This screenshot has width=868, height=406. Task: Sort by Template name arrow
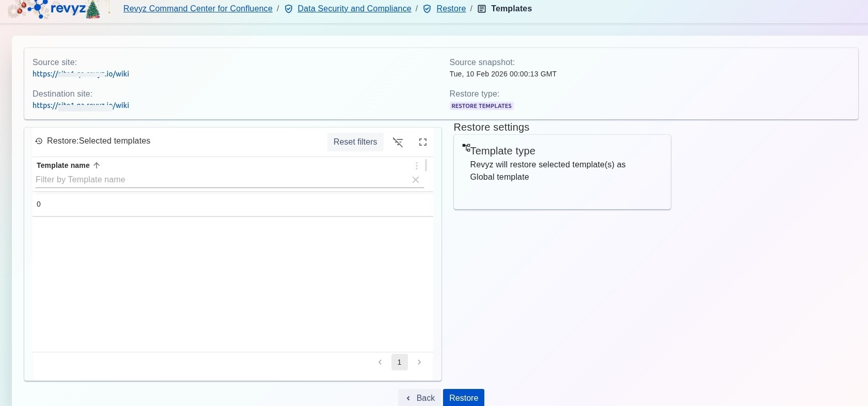[97, 165]
